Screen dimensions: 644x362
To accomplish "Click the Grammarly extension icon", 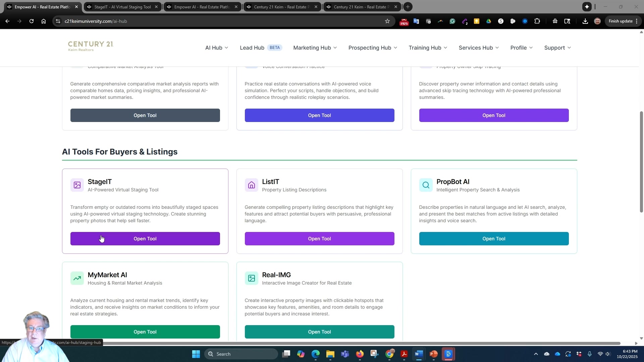I will (452, 21).
